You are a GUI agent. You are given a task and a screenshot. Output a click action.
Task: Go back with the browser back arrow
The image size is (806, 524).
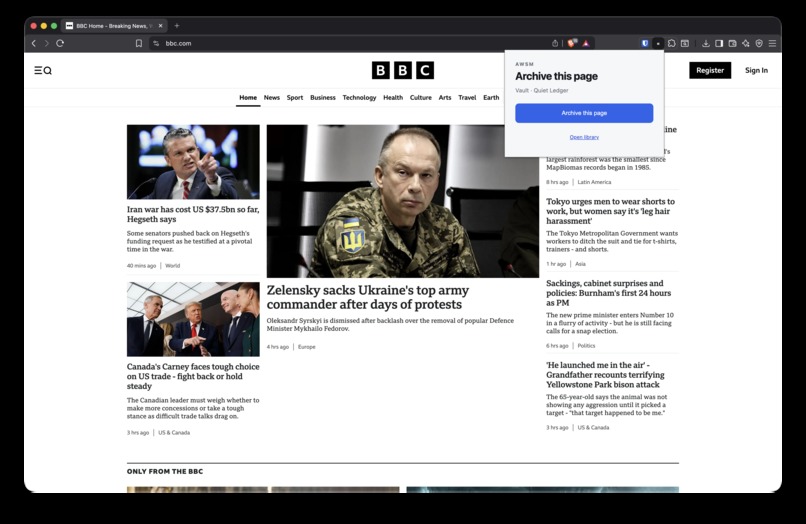pos(34,43)
